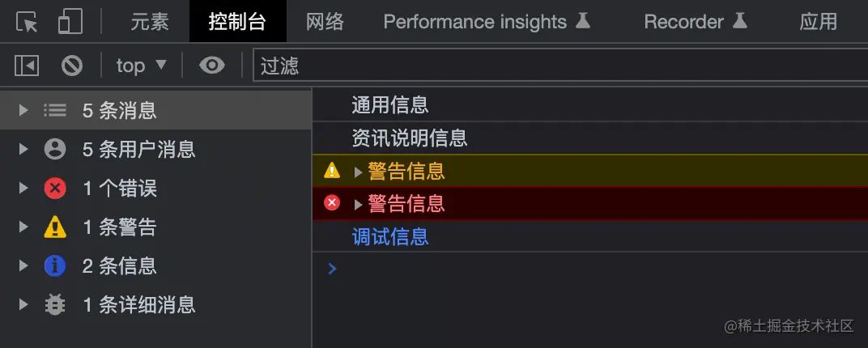Click the yellow warning icon in sidebar
The width and height of the screenshot is (868, 348).
tap(55, 227)
